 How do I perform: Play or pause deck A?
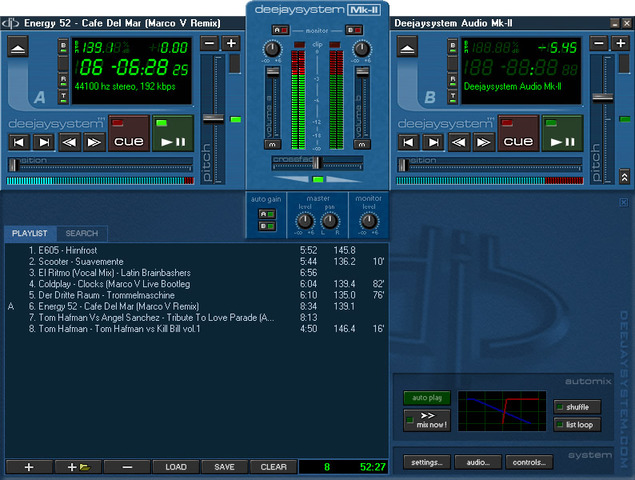point(173,134)
